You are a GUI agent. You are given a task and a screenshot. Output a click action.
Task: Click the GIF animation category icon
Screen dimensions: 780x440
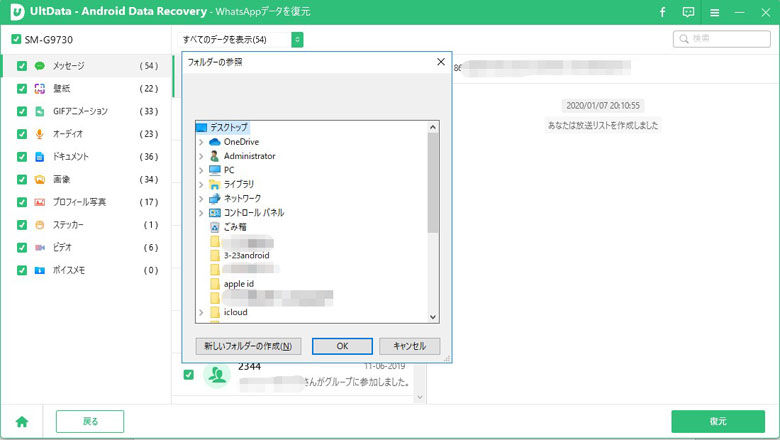40,111
